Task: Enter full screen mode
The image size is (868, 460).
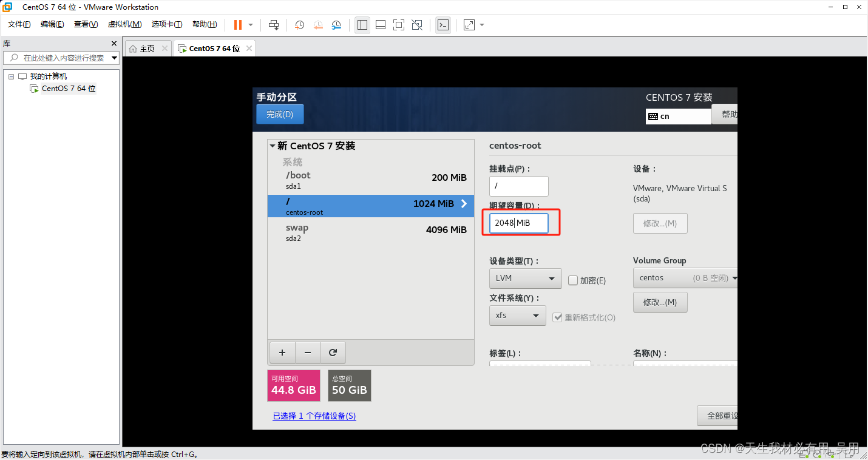Action: [399, 25]
